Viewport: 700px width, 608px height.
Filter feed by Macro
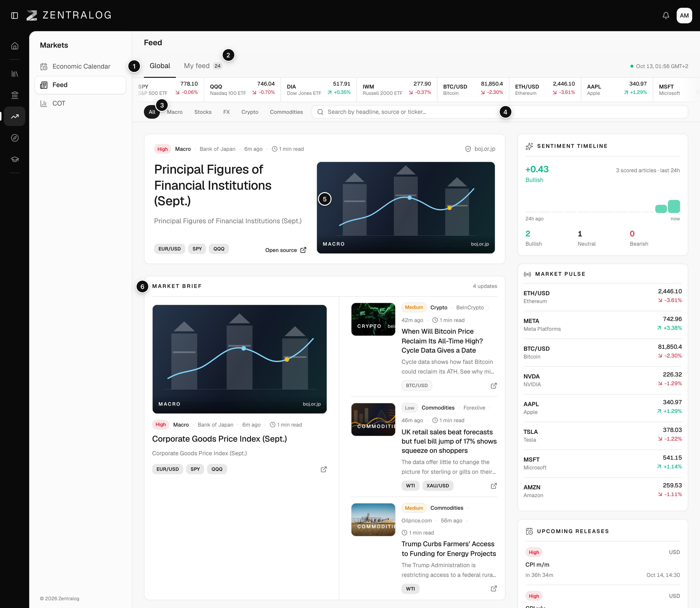click(x=175, y=112)
